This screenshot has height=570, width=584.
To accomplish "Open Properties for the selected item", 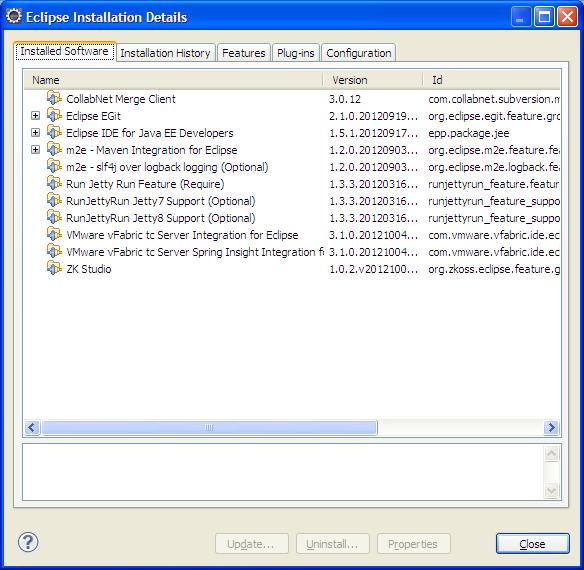I will 413,544.
